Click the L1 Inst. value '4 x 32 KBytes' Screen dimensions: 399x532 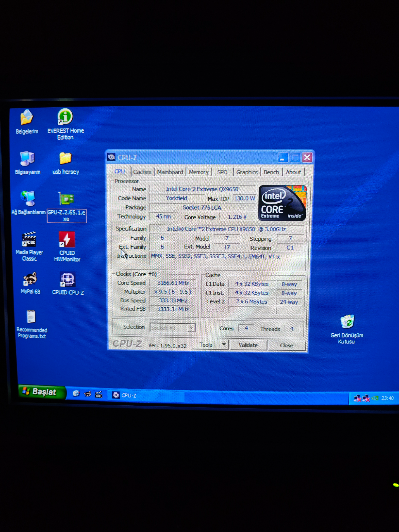251,293
